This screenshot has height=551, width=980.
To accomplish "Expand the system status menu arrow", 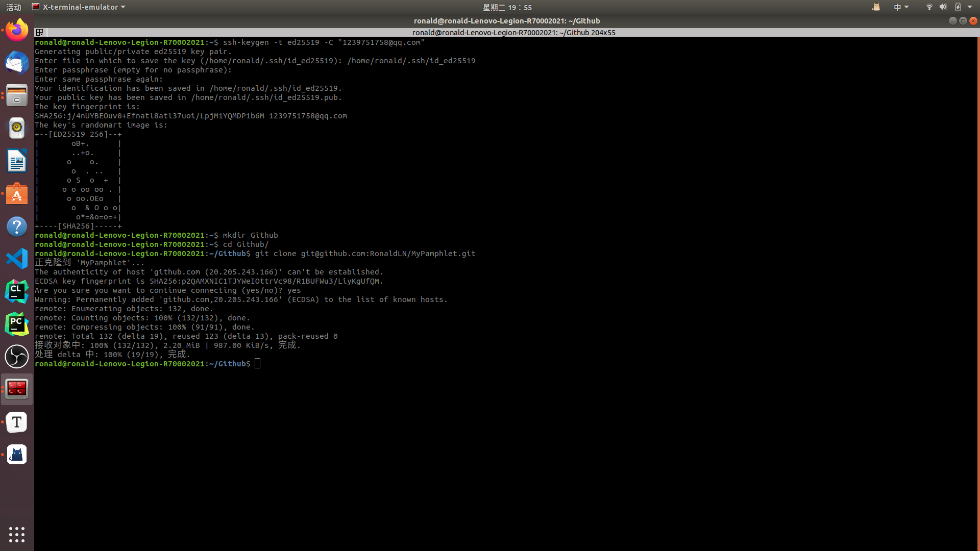I will 970,7.
